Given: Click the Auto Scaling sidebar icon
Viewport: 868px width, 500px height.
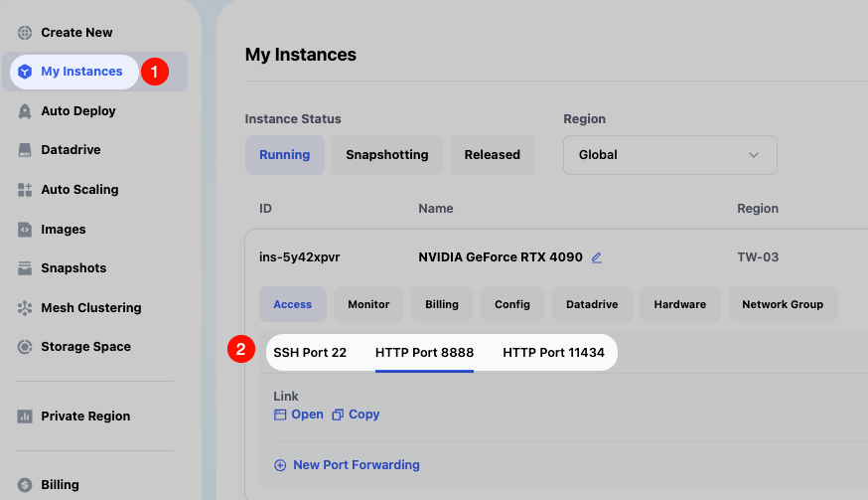Looking at the screenshot, I should click(x=25, y=190).
